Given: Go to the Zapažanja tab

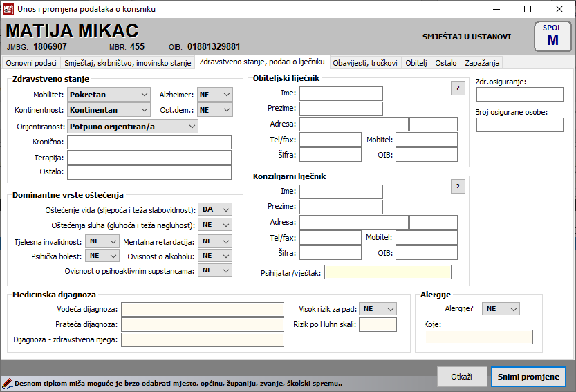Looking at the screenshot, I should (482, 63).
